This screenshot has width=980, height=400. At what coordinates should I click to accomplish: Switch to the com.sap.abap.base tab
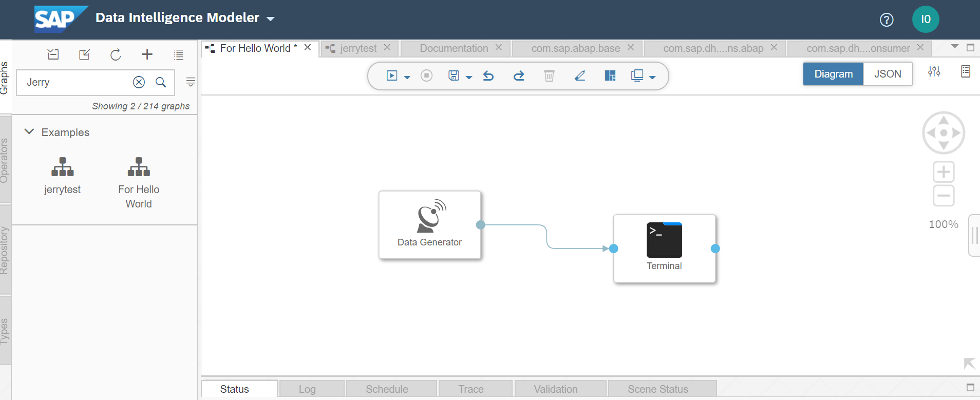pyautogui.click(x=576, y=48)
